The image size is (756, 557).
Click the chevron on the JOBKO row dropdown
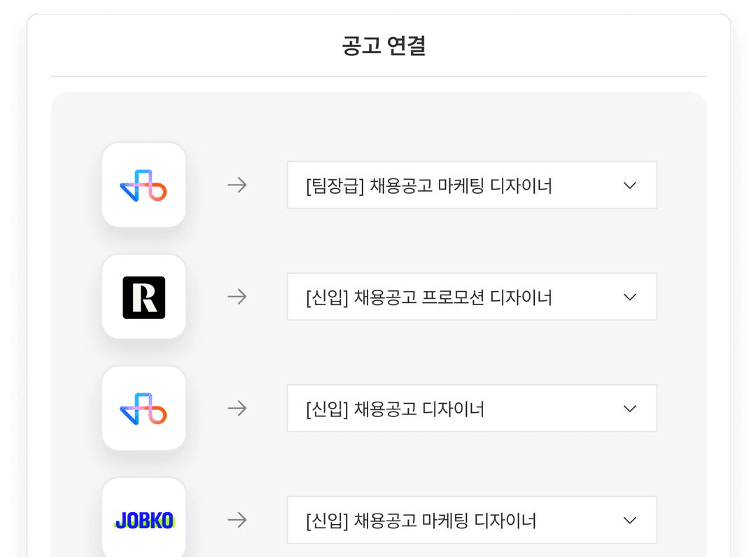pyautogui.click(x=629, y=519)
